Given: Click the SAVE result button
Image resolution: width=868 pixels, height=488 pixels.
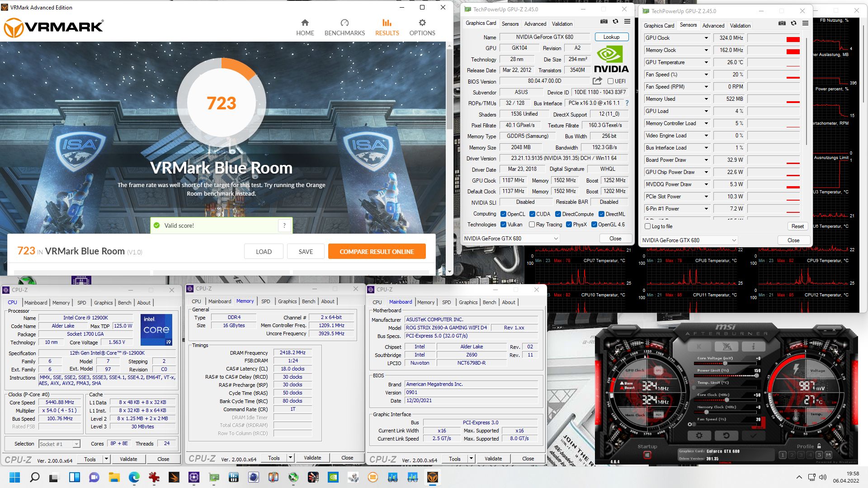Looking at the screenshot, I should [306, 252].
